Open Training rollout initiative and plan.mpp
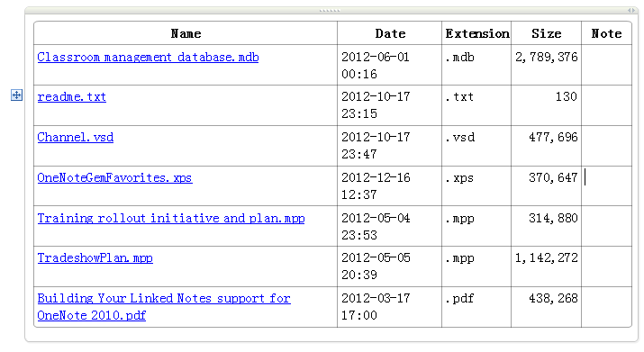Image resolution: width=644 pixels, height=352 pixels. pyautogui.click(x=171, y=218)
